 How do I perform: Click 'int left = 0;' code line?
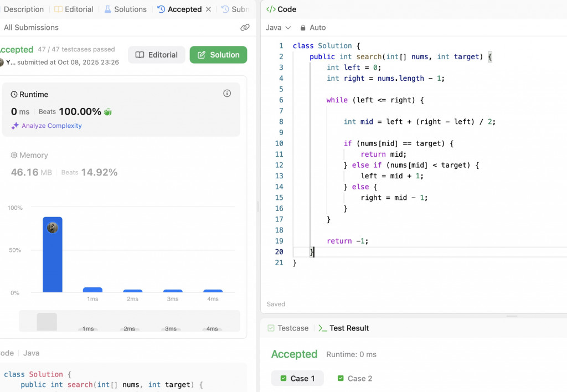354,67
